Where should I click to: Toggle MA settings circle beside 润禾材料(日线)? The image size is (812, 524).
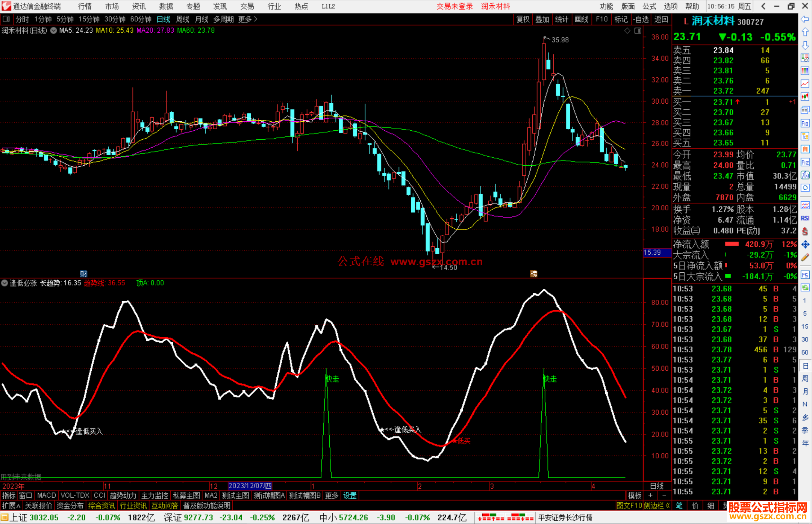click(x=53, y=30)
